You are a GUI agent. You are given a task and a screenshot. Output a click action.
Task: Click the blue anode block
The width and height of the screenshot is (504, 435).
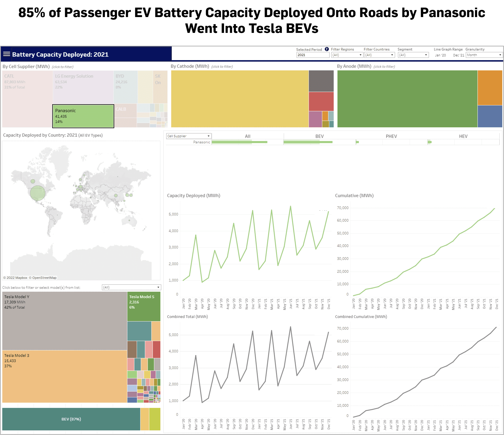tap(490, 117)
